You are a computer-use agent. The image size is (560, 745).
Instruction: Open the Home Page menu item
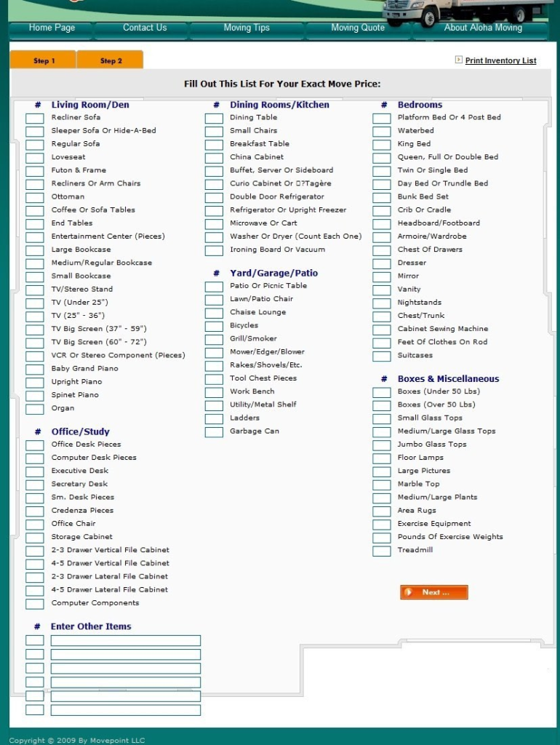tap(52, 28)
